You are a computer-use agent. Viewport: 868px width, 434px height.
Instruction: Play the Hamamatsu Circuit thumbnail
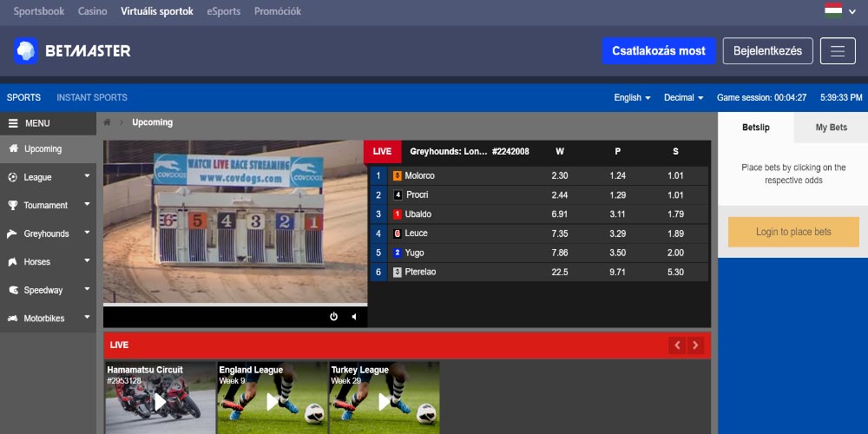(x=160, y=401)
